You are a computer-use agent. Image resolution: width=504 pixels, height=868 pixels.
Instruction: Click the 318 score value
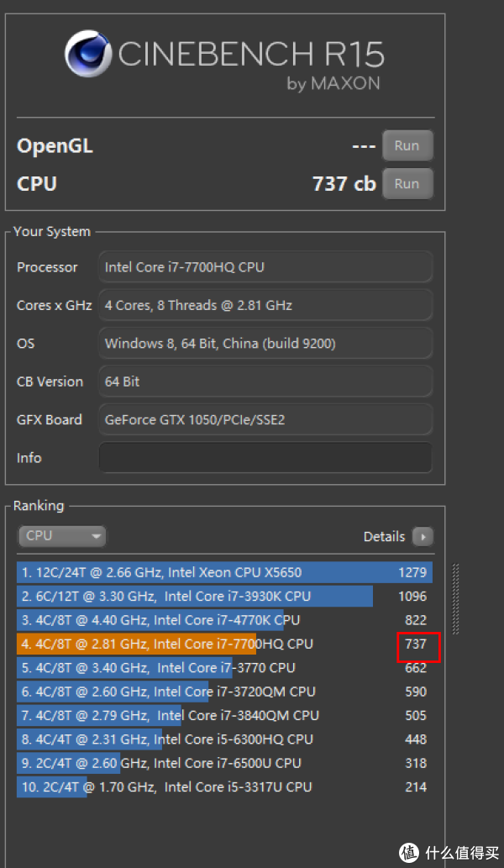[x=416, y=763]
